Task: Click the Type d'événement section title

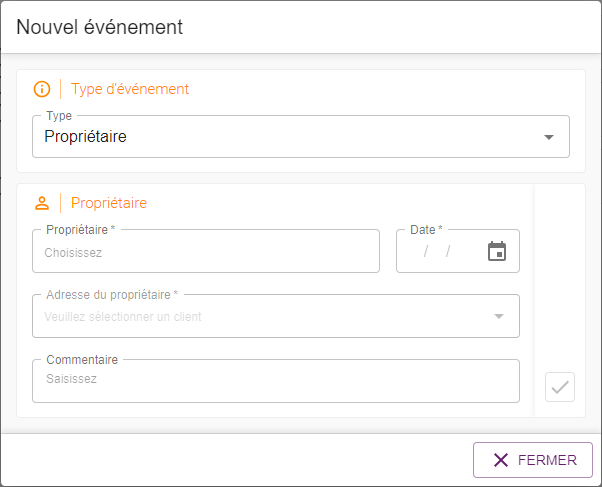Action: (130, 89)
